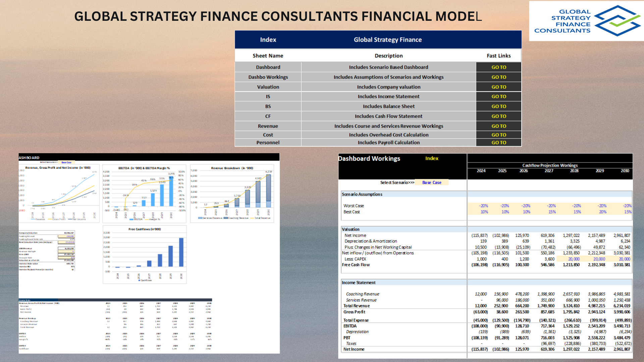The width and height of the screenshot is (644, 362).
Task: Click 'Includes Payroll Calculation' description
Action: [x=388, y=142]
